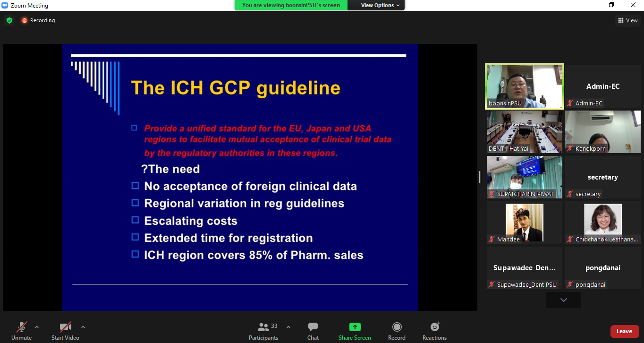
Task: Leave the meeting via red Leave button
Action: tap(624, 331)
